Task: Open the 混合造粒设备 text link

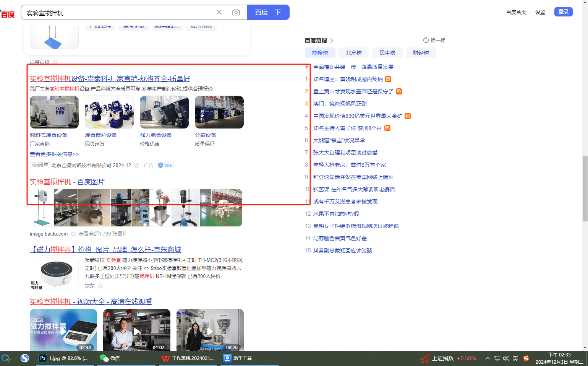Action: [101, 135]
